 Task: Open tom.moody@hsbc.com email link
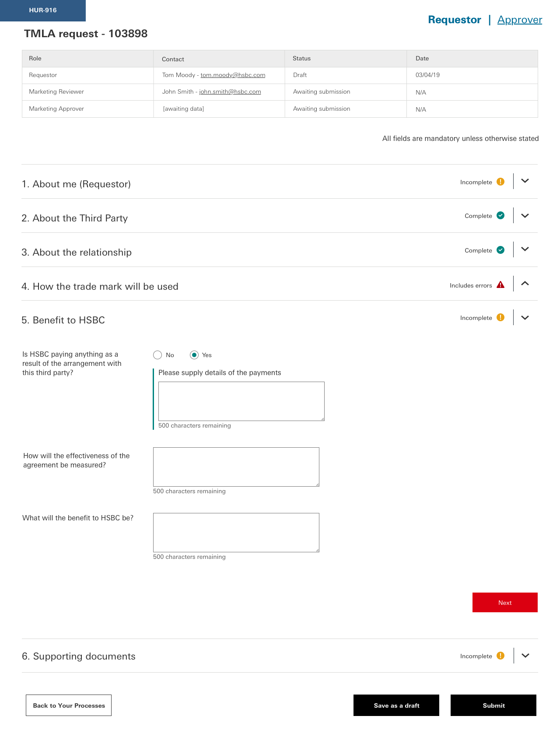(233, 75)
